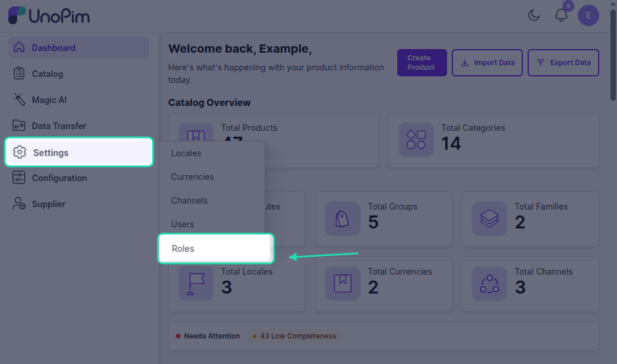Click the Data Transfer folder icon

click(x=19, y=125)
